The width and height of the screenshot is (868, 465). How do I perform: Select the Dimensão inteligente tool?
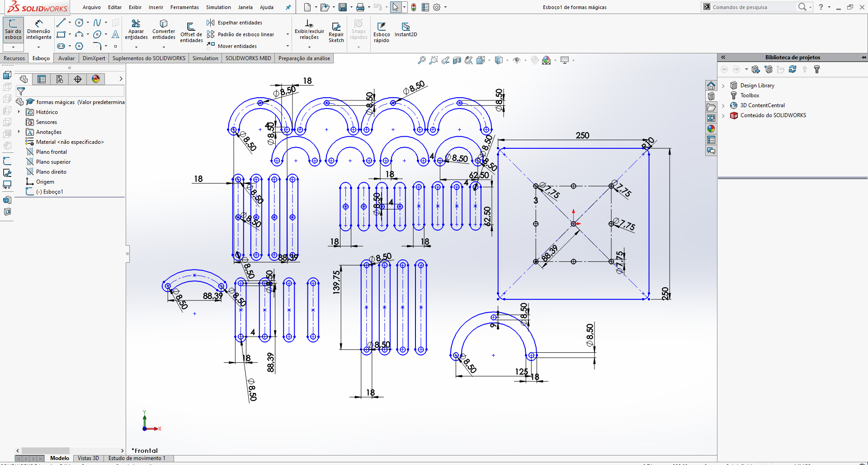(39, 29)
